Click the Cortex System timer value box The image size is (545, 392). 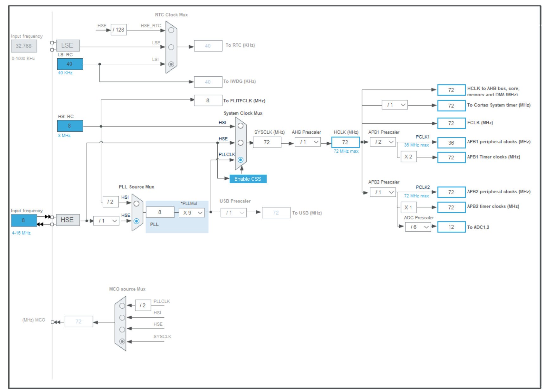[452, 106]
